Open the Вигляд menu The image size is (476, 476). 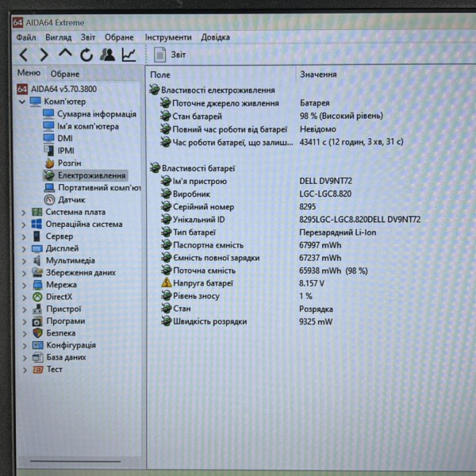point(58,37)
